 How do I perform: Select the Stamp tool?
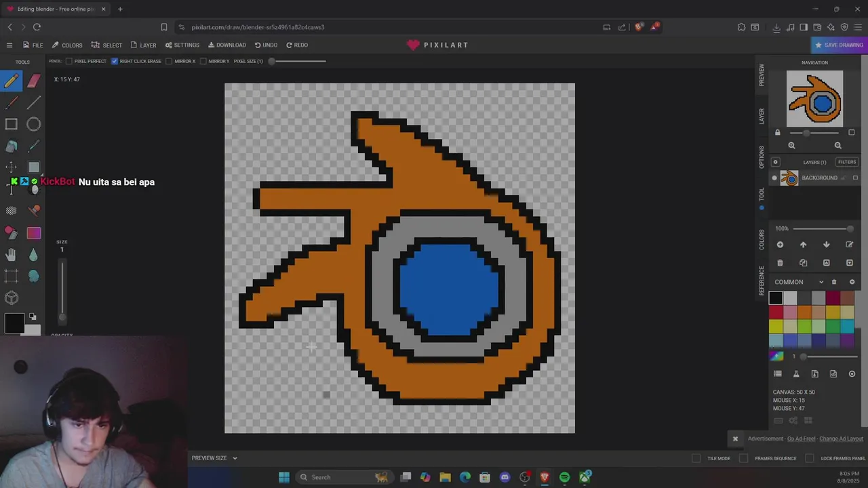pos(34,211)
